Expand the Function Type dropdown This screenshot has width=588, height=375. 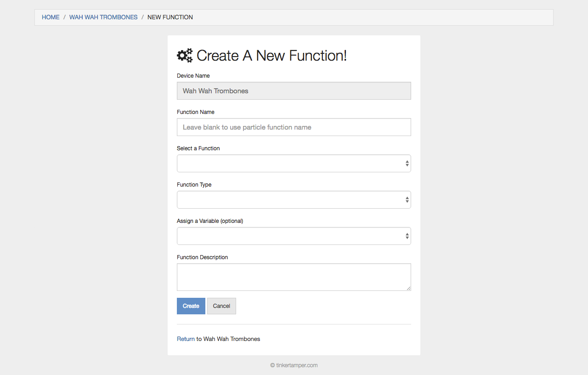pos(294,200)
